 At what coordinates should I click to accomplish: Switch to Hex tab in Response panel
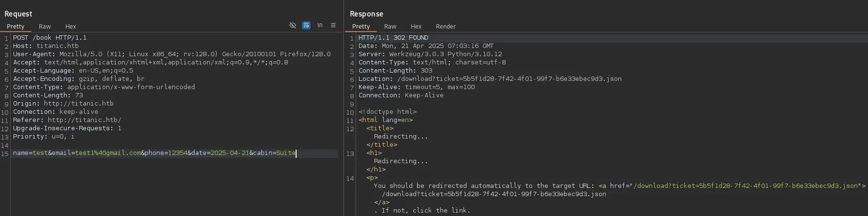click(x=416, y=27)
